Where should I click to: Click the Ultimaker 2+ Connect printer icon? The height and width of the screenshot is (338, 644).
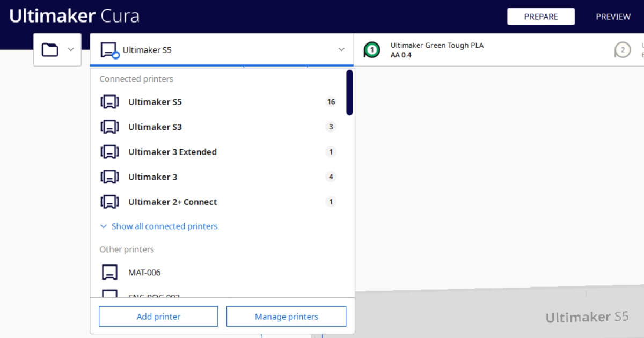110,202
